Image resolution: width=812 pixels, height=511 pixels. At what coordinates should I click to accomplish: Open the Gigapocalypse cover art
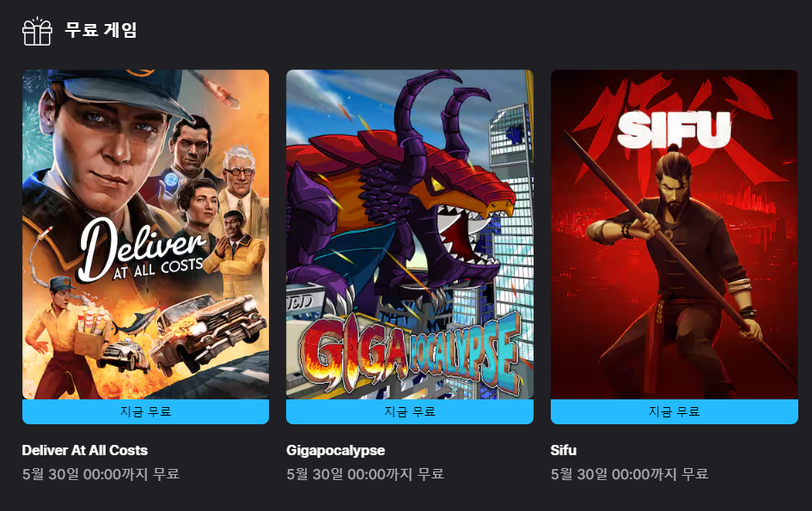410,234
